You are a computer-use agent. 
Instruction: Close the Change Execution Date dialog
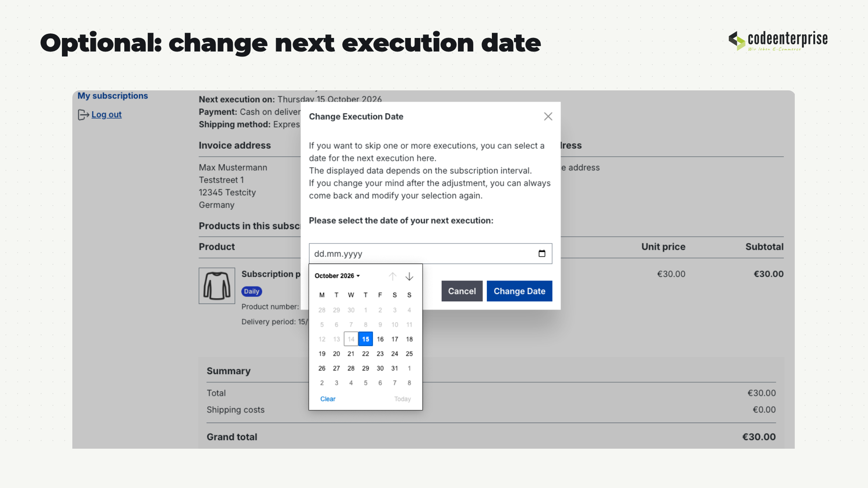pyautogui.click(x=548, y=117)
